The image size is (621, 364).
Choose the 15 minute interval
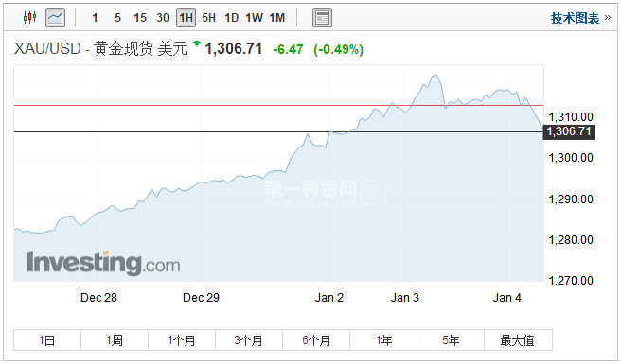point(140,18)
